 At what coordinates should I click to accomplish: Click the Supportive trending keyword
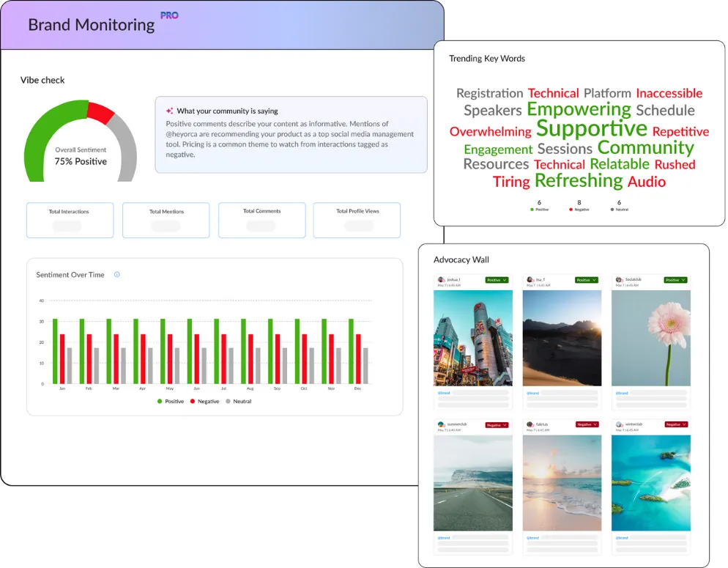coord(592,128)
